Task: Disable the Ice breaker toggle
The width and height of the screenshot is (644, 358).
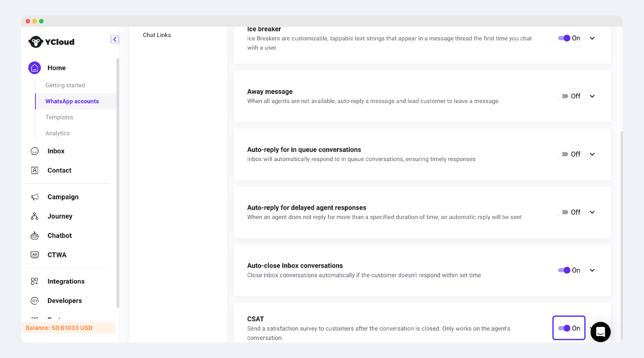Action: [564, 38]
